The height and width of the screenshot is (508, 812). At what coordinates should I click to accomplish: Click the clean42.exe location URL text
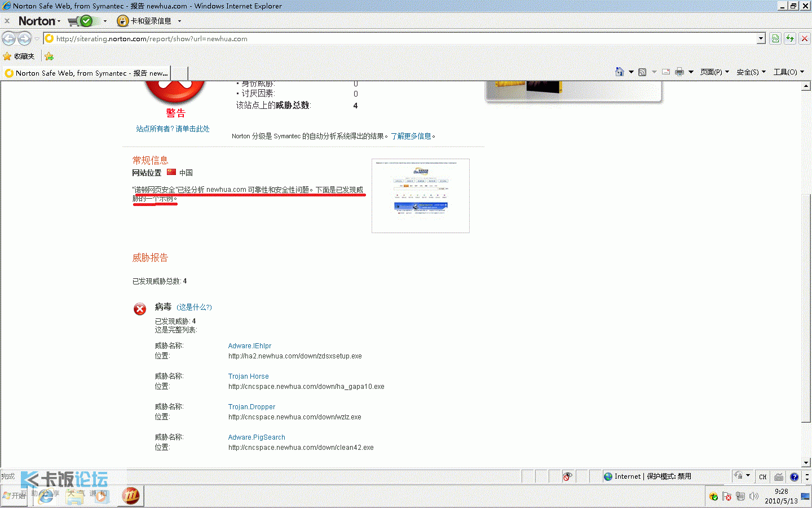pyautogui.click(x=301, y=448)
